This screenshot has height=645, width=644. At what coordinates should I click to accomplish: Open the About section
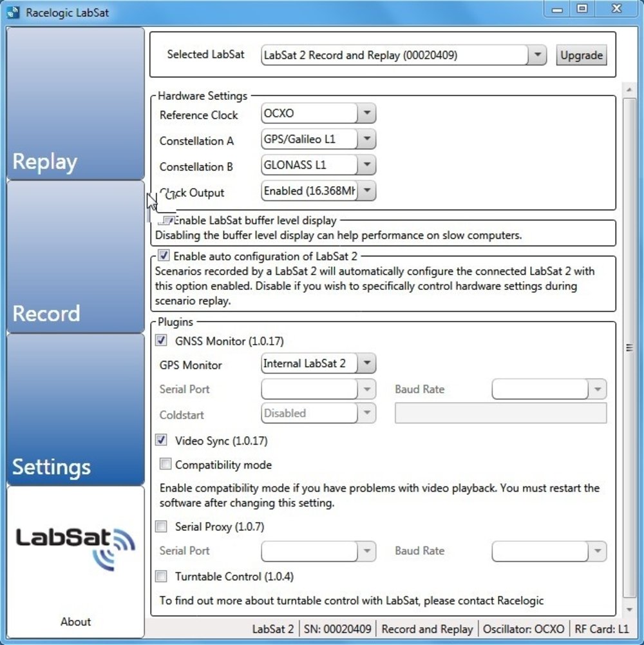(75, 622)
